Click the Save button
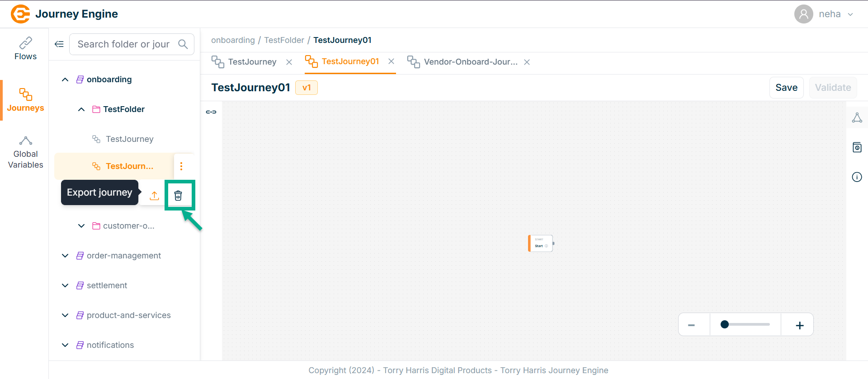The height and width of the screenshot is (379, 868). pos(786,88)
